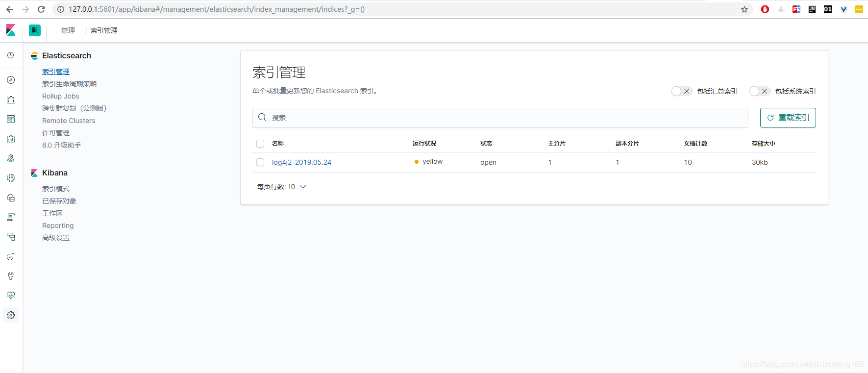The width and height of the screenshot is (868, 373).
Task: Open Stack Monitoring heartbeat icon in sidebar
Action: tap(11, 296)
